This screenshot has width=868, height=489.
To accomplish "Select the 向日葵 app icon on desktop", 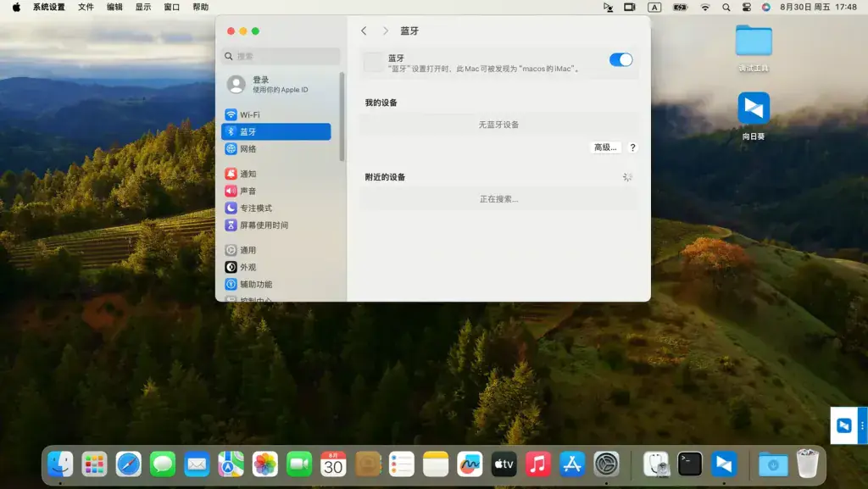I will (754, 115).
